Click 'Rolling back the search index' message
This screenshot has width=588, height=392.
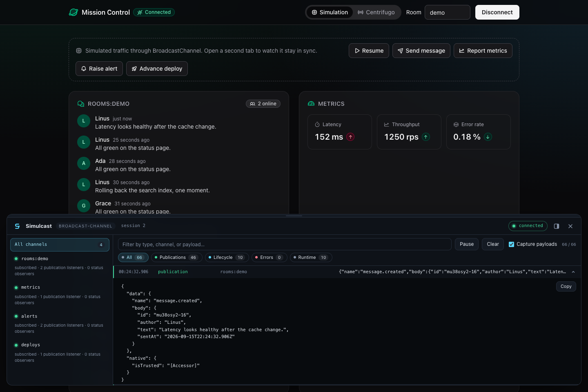(x=152, y=190)
